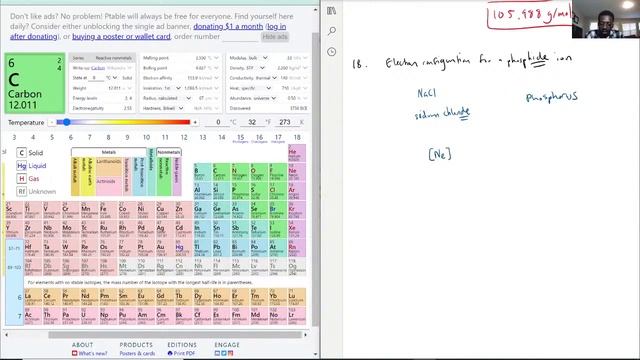This screenshot has height=360, width=640.
Task: Click the Oganesson Og element tile
Action: tap(296, 267)
